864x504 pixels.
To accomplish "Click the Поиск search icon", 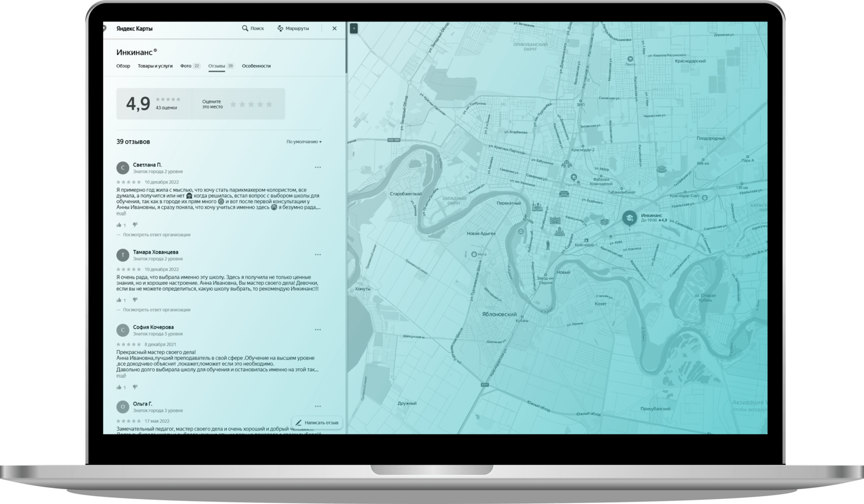I will pyautogui.click(x=245, y=28).
